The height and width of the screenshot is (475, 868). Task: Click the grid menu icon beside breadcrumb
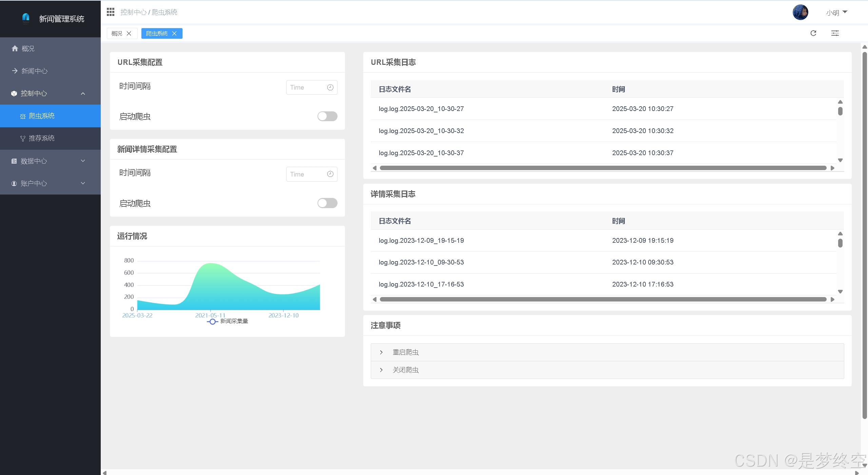pos(111,12)
